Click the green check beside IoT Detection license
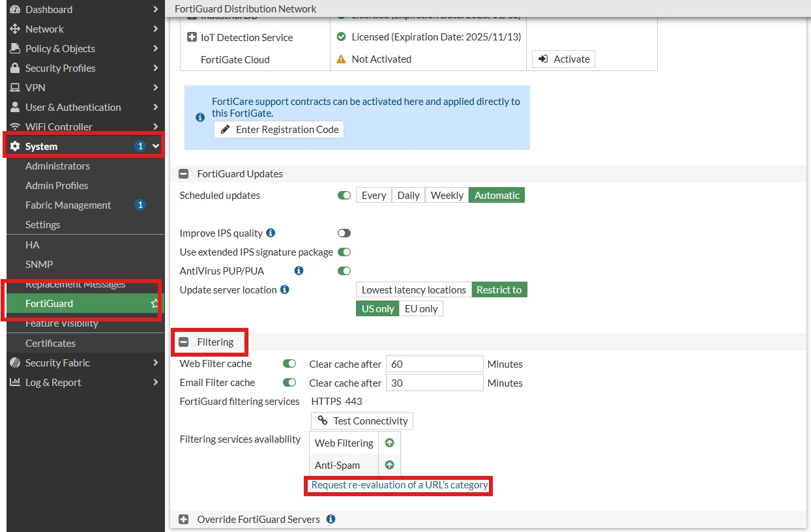 [341, 37]
